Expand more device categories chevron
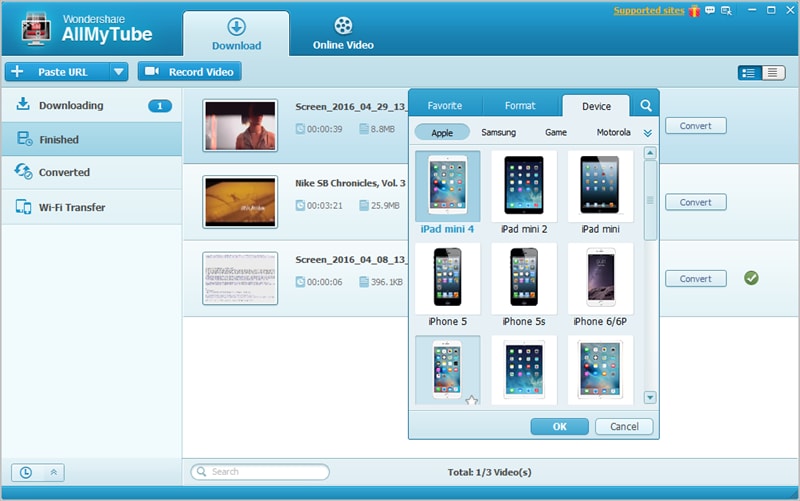This screenshot has height=501, width=800. [x=647, y=133]
